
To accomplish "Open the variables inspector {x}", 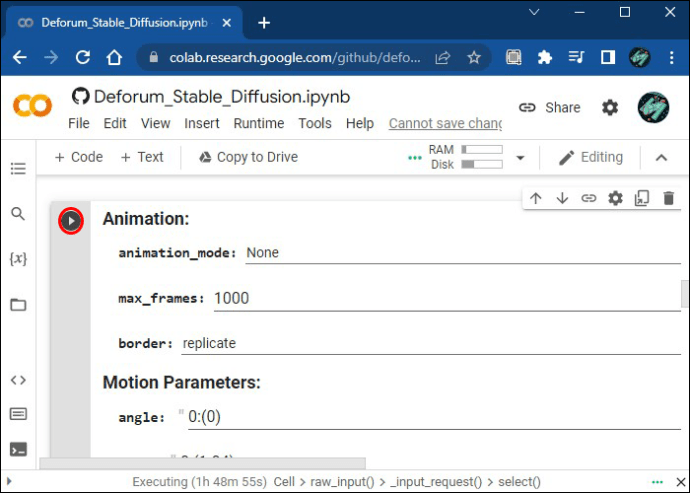I will pos(18,258).
